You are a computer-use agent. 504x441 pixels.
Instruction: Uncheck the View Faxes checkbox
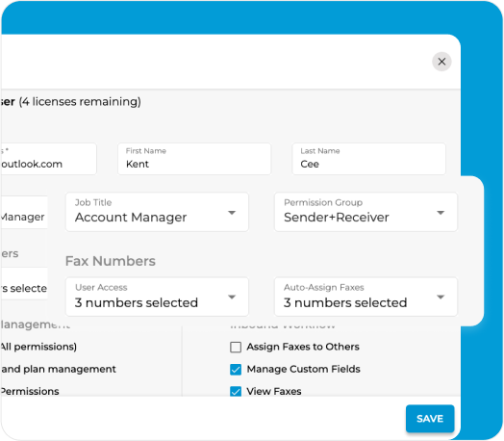(236, 391)
